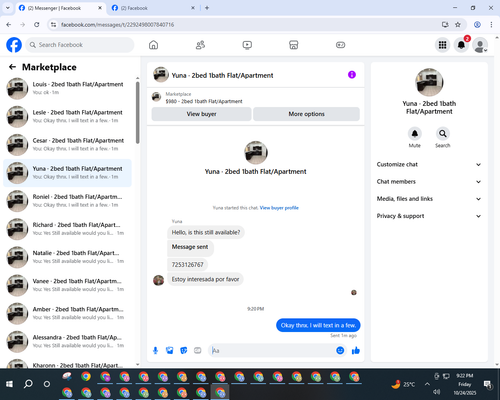
Task: Choose a GIF icon
Action: [x=198, y=350]
